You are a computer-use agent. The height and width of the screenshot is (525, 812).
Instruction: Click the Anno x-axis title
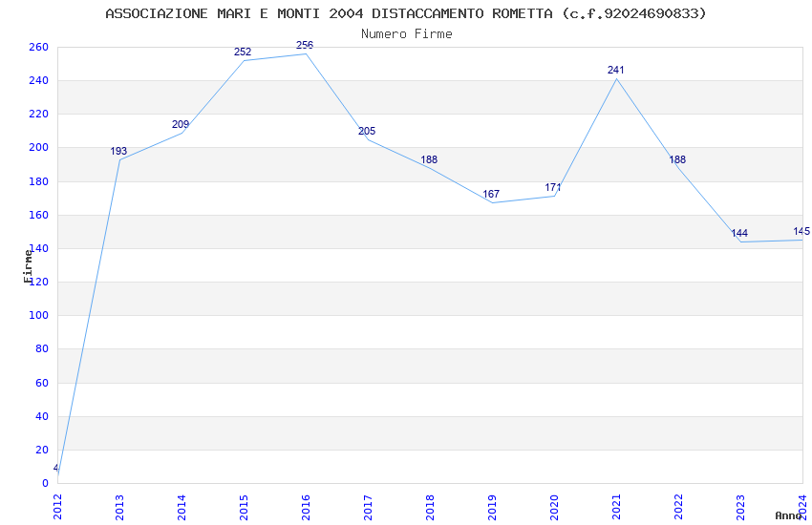[788, 515]
